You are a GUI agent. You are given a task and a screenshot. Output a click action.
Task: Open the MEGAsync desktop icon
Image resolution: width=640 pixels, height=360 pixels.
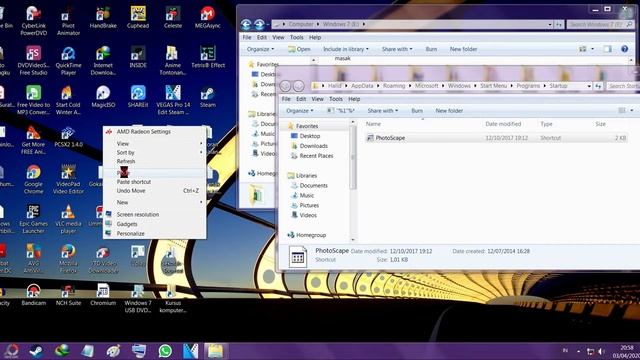[x=207, y=17]
